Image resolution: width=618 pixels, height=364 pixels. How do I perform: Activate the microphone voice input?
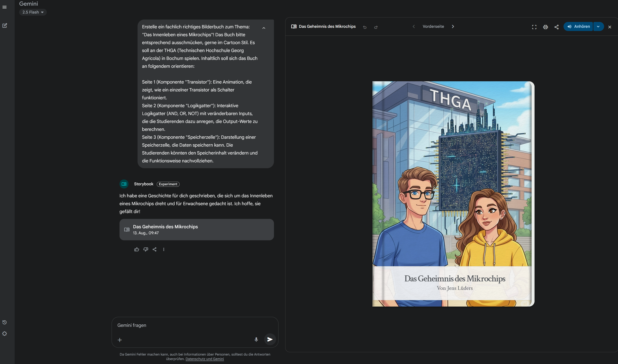[256, 339]
